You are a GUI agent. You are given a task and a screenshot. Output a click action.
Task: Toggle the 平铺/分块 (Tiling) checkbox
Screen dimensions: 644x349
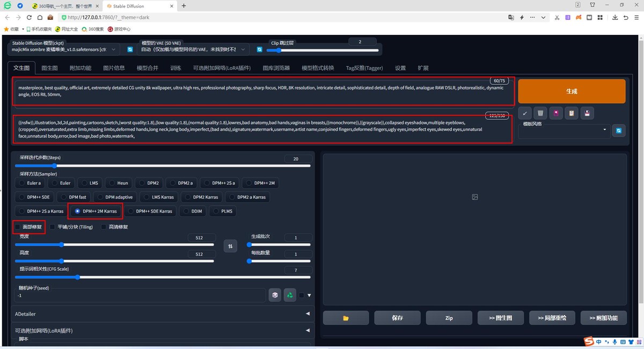point(53,227)
